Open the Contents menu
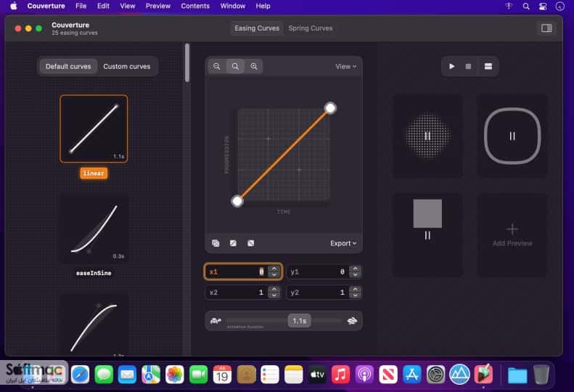 (x=195, y=7)
